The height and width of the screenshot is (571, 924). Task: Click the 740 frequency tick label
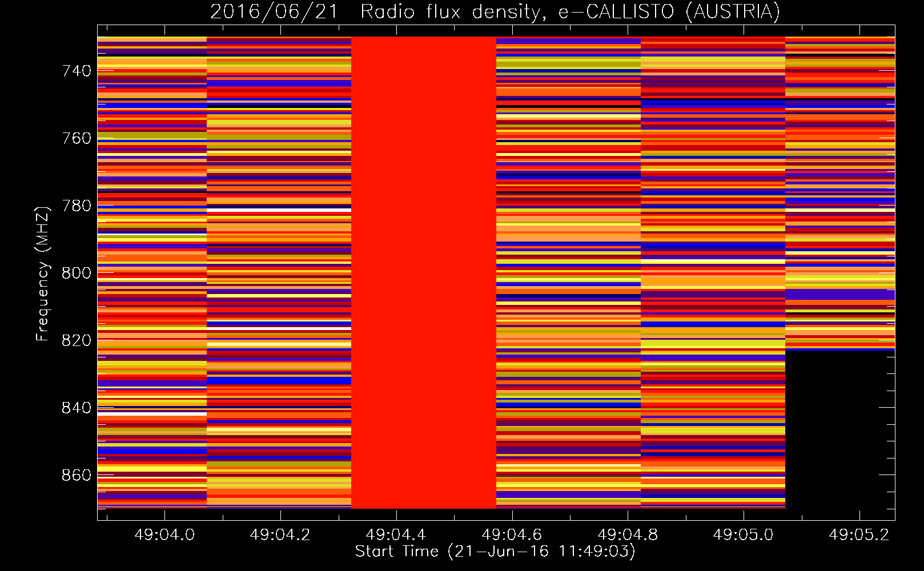77,71
